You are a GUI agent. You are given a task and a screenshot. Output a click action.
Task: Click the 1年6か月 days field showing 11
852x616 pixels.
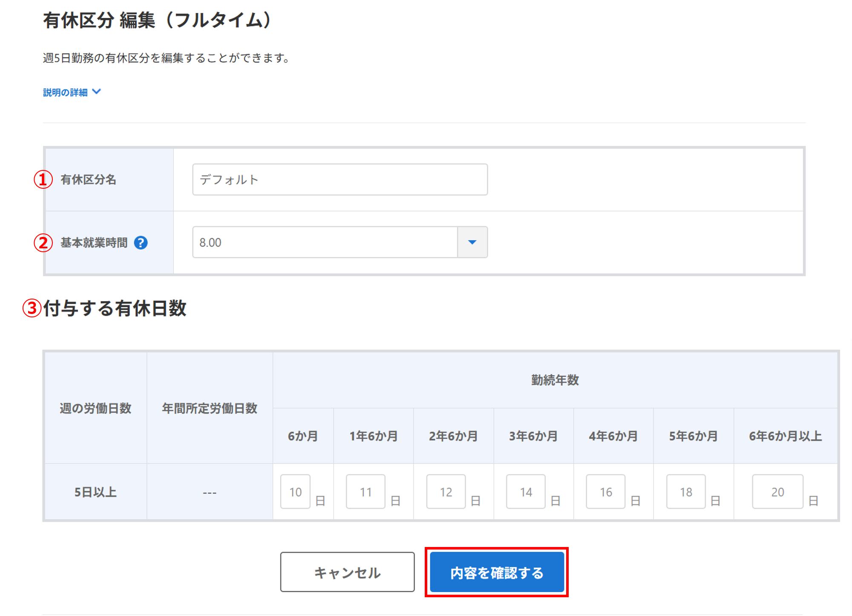click(366, 492)
